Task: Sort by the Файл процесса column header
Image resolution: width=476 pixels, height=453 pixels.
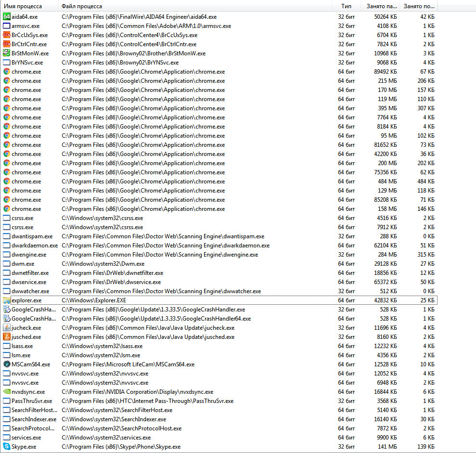Action: pyautogui.click(x=82, y=6)
